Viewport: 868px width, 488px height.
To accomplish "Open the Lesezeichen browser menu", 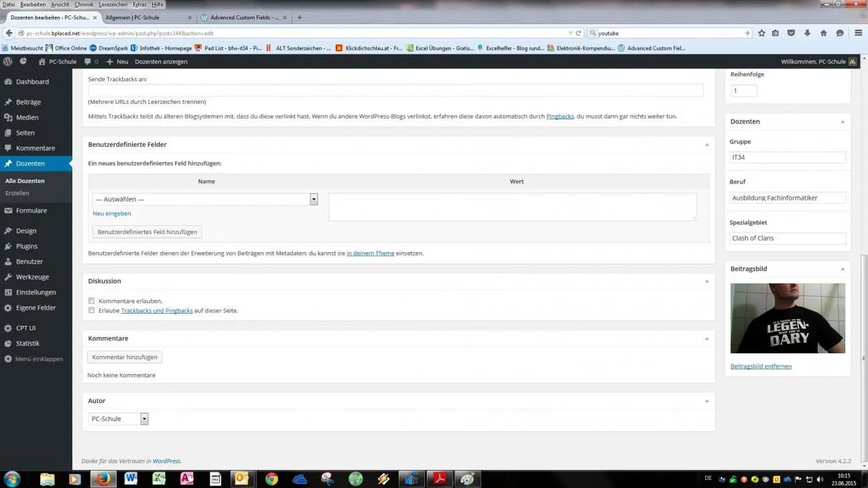I will (113, 4).
